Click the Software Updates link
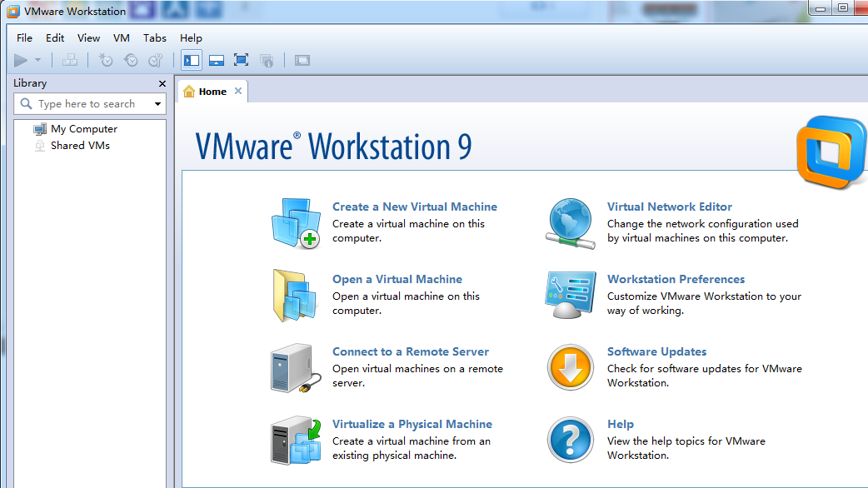 (x=656, y=351)
